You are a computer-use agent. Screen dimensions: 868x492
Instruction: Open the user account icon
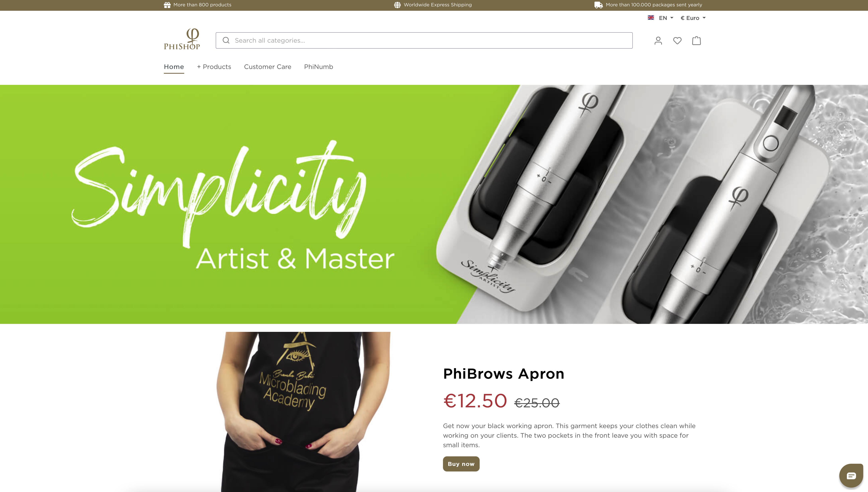click(658, 41)
